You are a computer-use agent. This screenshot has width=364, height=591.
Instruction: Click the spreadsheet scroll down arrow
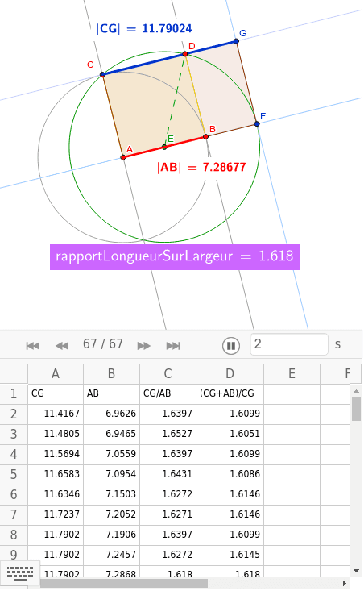tap(356, 571)
